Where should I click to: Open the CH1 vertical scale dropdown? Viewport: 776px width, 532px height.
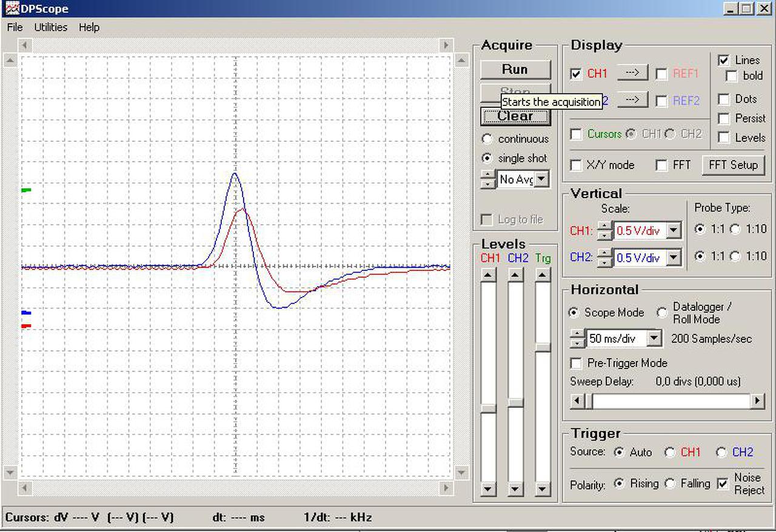674,230
